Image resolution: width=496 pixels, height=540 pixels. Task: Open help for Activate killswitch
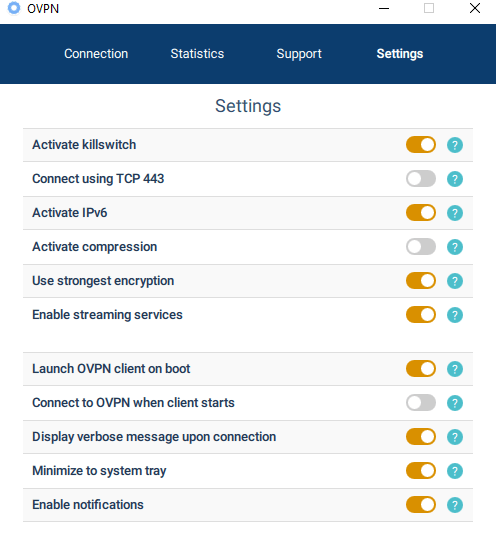[x=455, y=145]
